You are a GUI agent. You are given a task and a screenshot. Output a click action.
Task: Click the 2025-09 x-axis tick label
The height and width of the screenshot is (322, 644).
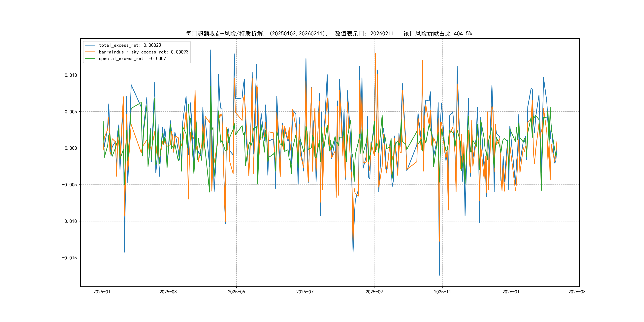(374, 292)
